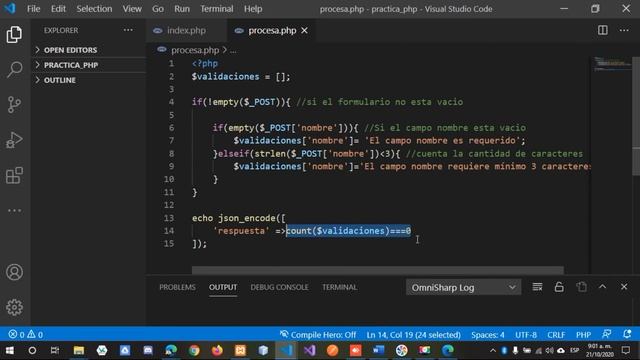
Task: Change indentation via Spaces: 4
Action: click(487, 335)
